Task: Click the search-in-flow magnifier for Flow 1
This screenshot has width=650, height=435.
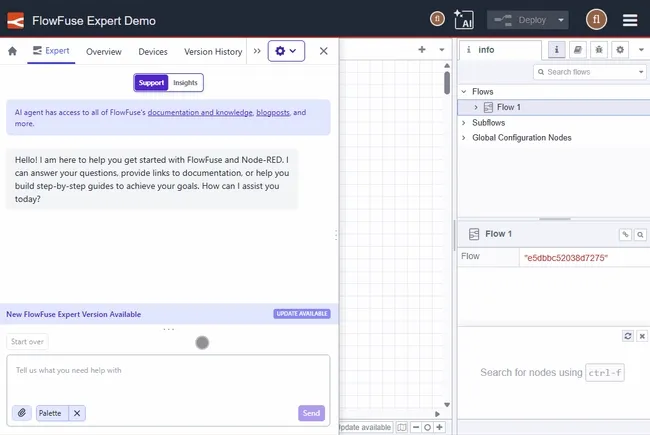Action: (640, 234)
